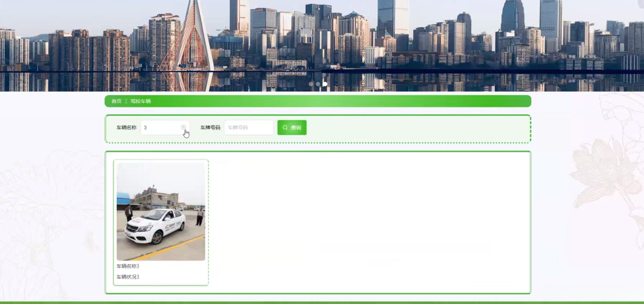This screenshot has width=644, height=304.
Task: Click the breadcrumb separator icon
Action: 126,101
